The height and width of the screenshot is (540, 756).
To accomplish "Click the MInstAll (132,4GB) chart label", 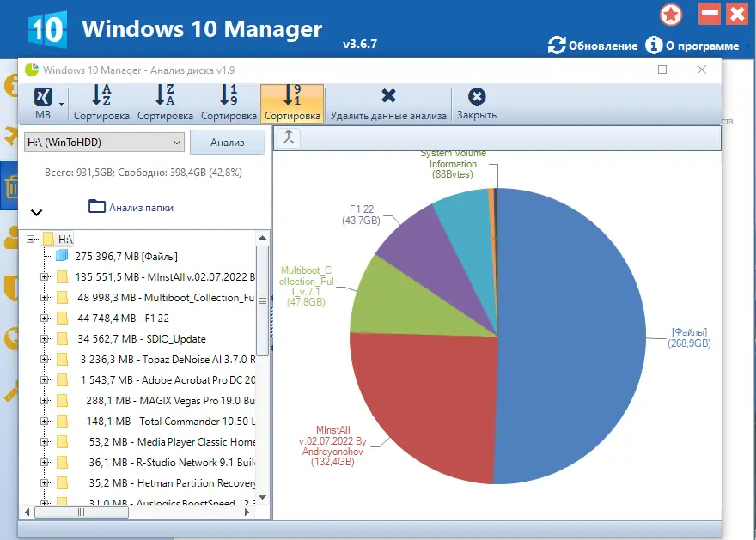I will click(x=332, y=446).
